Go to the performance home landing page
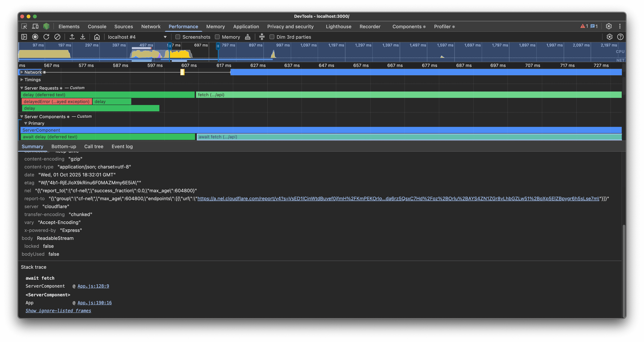 point(97,37)
